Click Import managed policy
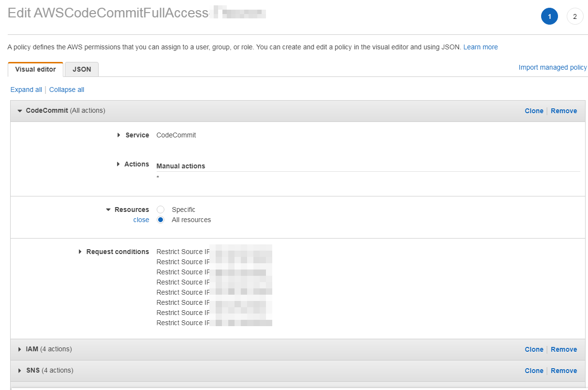588x390 pixels. [553, 67]
